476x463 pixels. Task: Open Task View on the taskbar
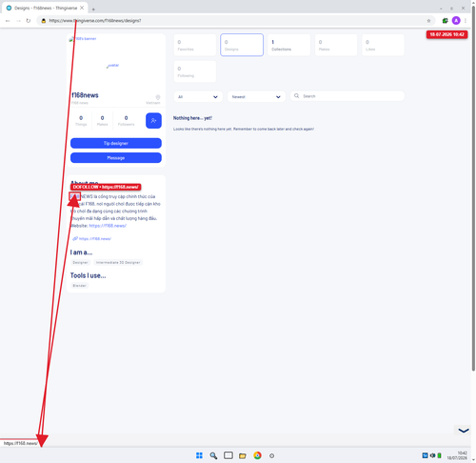click(228, 455)
